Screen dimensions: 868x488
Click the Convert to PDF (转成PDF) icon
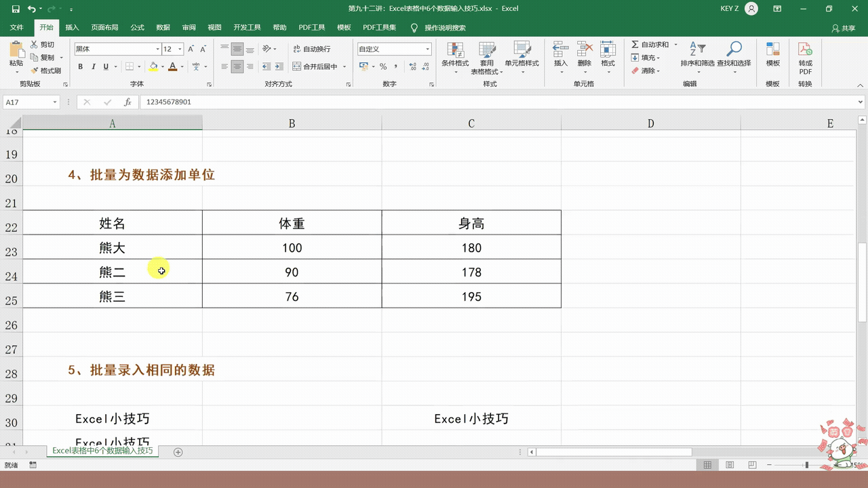pyautogui.click(x=805, y=51)
